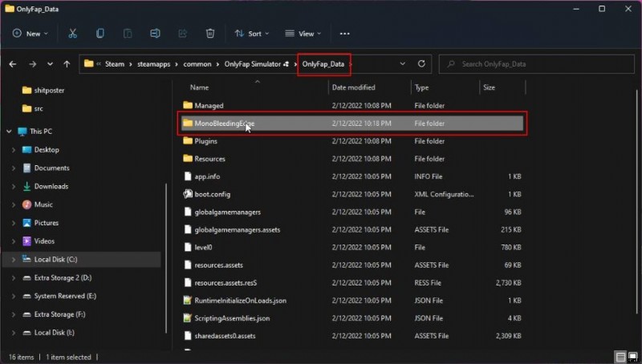
Task: Open recent locations dropdown chevron
Action: click(x=50, y=64)
